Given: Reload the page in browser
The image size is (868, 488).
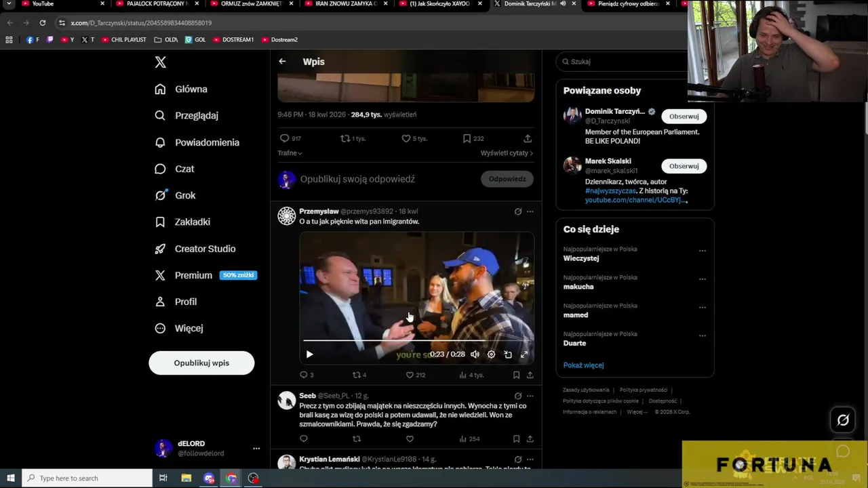Looking at the screenshot, I should (42, 22).
